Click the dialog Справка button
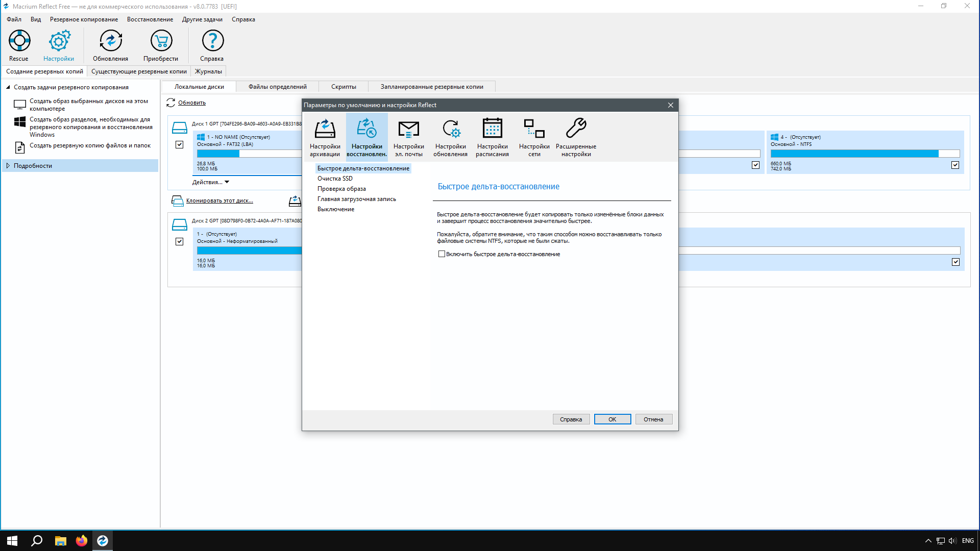980x551 pixels. click(x=571, y=419)
